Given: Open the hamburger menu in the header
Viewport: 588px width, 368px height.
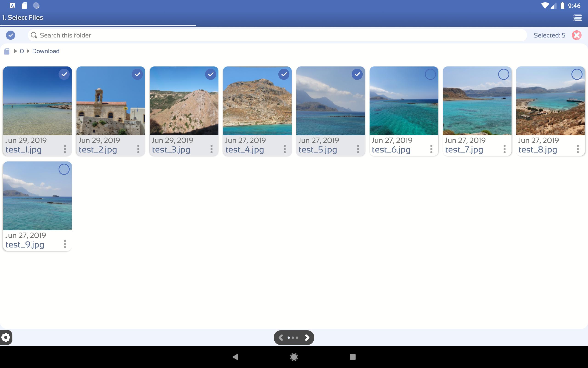Looking at the screenshot, I should tap(578, 17).
